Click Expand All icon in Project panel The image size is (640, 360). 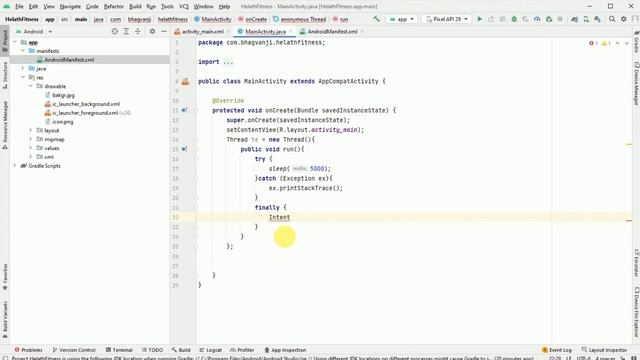tap(126, 31)
